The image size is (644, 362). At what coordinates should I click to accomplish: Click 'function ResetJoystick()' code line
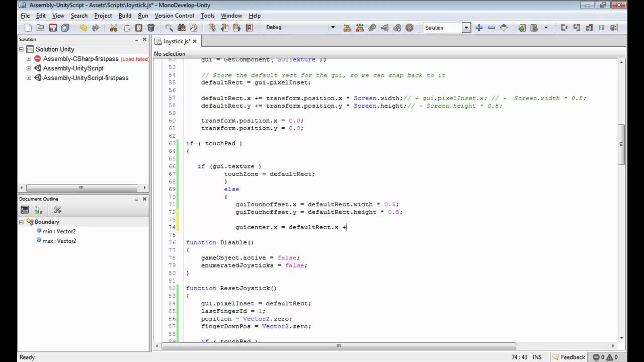point(231,288)
